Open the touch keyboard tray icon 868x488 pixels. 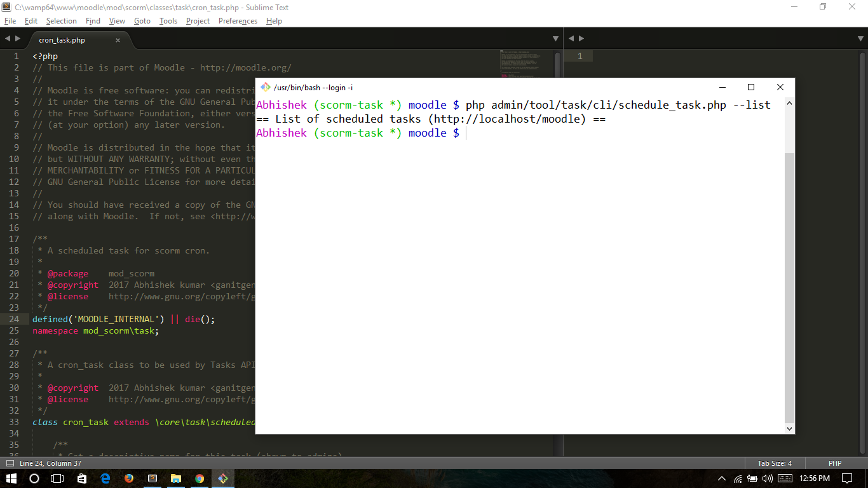(785, 478)
